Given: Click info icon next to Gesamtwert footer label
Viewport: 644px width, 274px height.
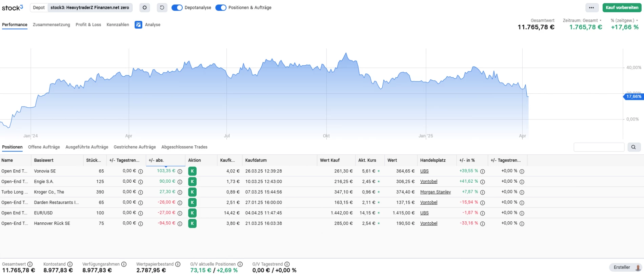Looking at the screenshot, I should pos(30,264).
